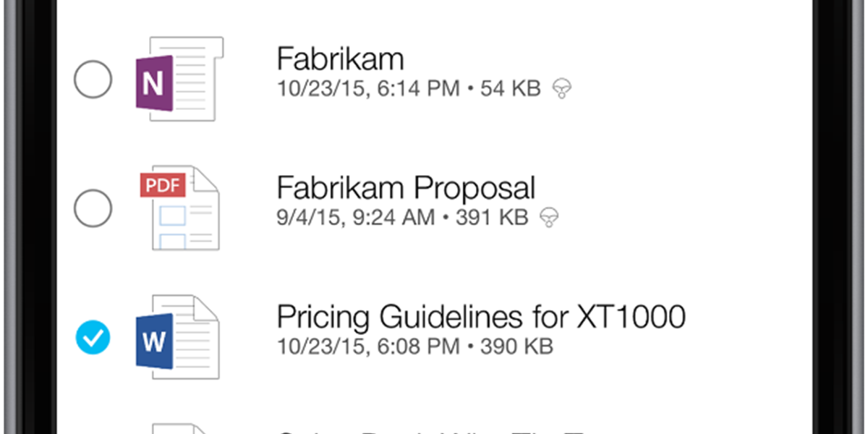This screenshot has width=868, height=434.
Task: Click the Word document icon for Pricing Guidelines
Action: pyautogui.click(x=178, y=337)
